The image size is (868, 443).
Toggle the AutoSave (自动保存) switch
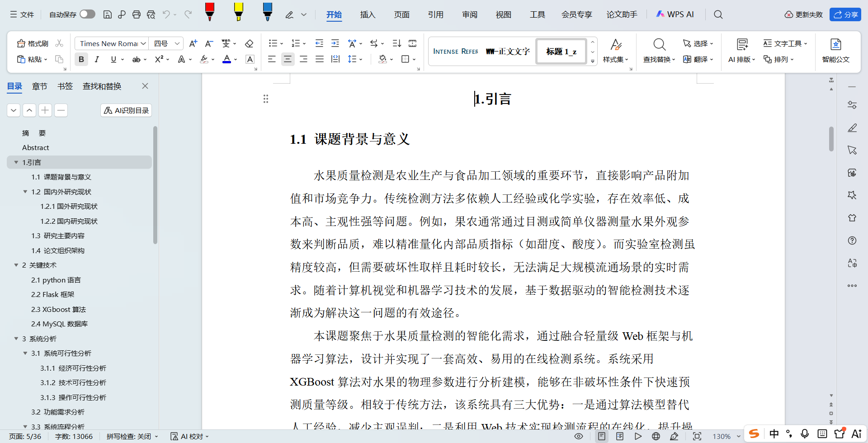tap(87, 14)
